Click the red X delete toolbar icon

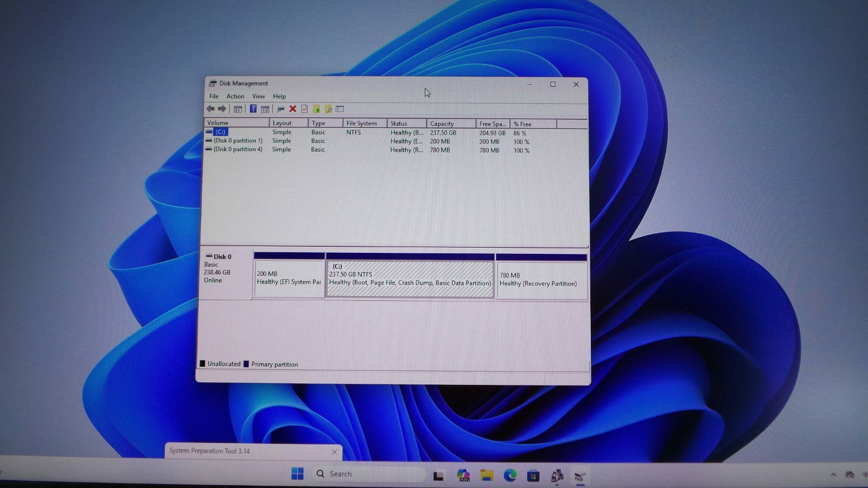click(x=292, y=109)
